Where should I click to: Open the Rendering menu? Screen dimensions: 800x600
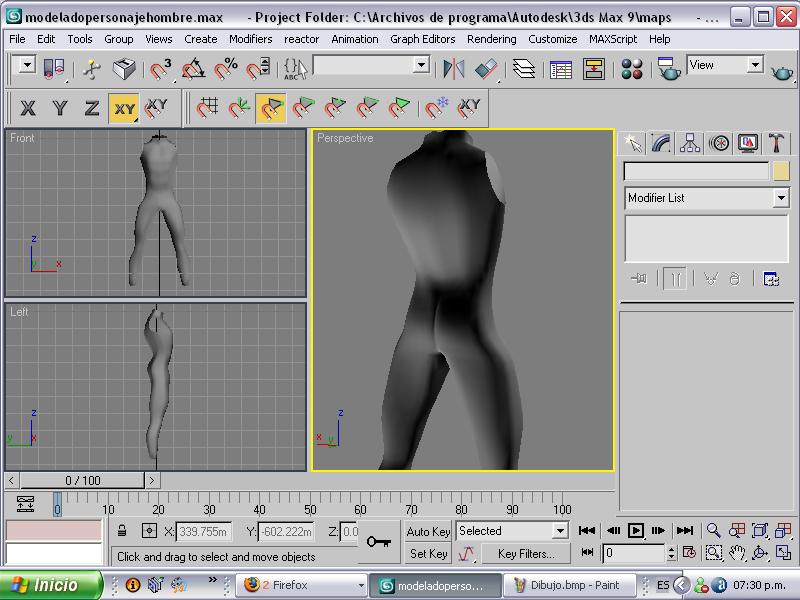[x=491, y=39]
